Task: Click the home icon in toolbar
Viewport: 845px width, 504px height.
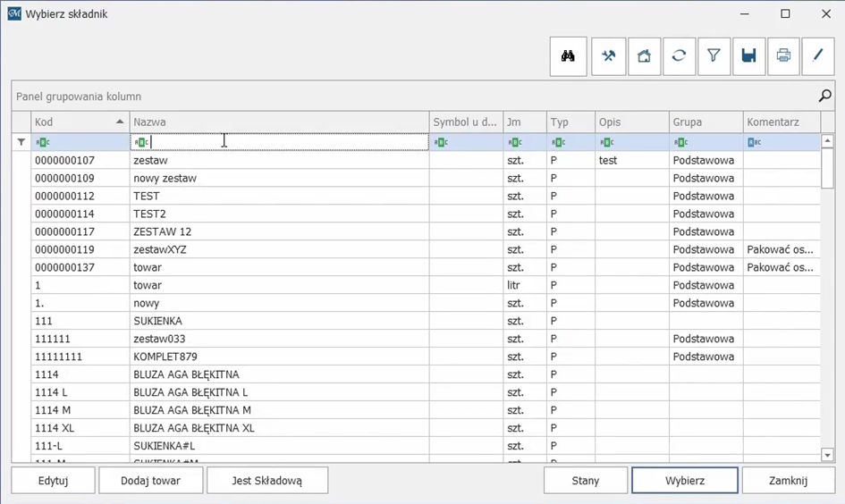Action: click(644, 55)
